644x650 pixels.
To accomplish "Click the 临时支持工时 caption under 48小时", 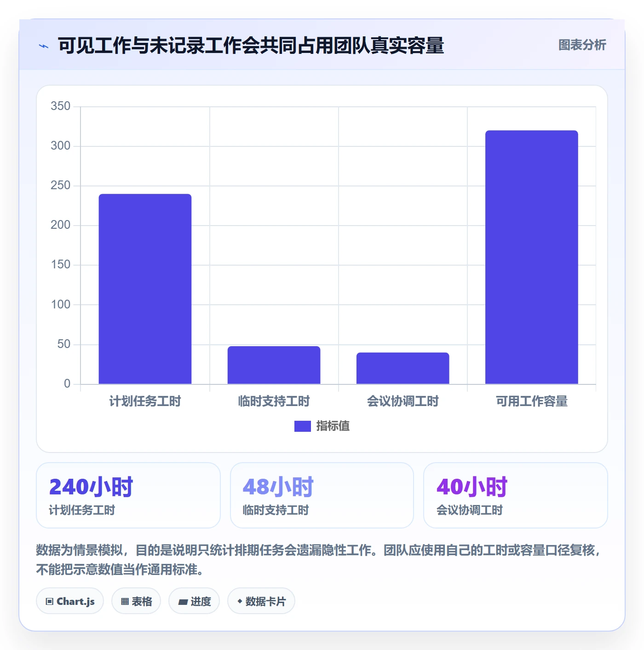I will [276, 510].
